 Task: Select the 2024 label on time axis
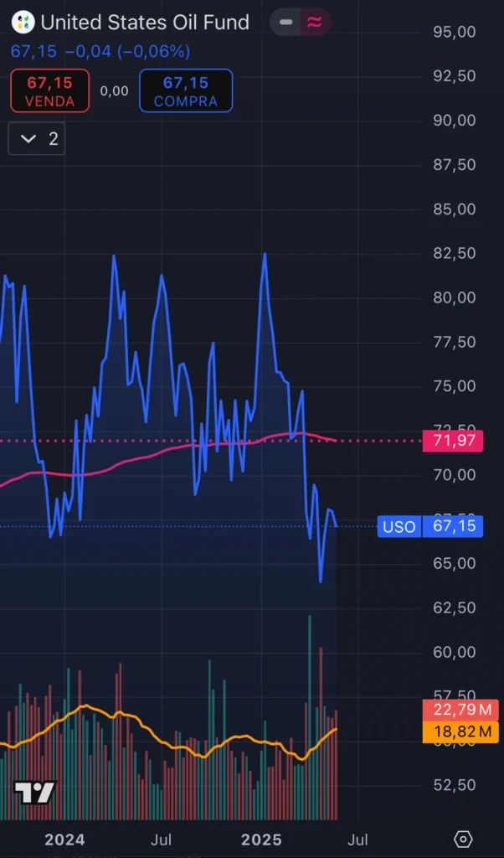[x=65, y=840]
